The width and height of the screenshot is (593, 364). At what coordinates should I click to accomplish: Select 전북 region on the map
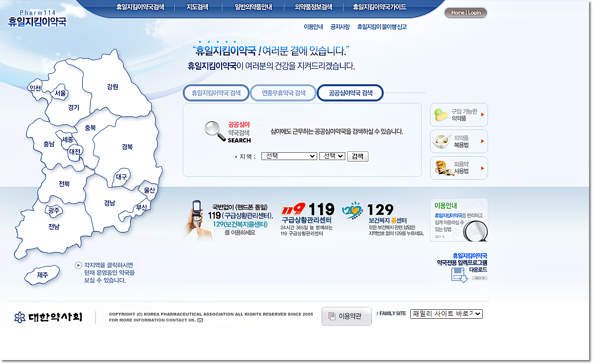(x=65, y=184)
